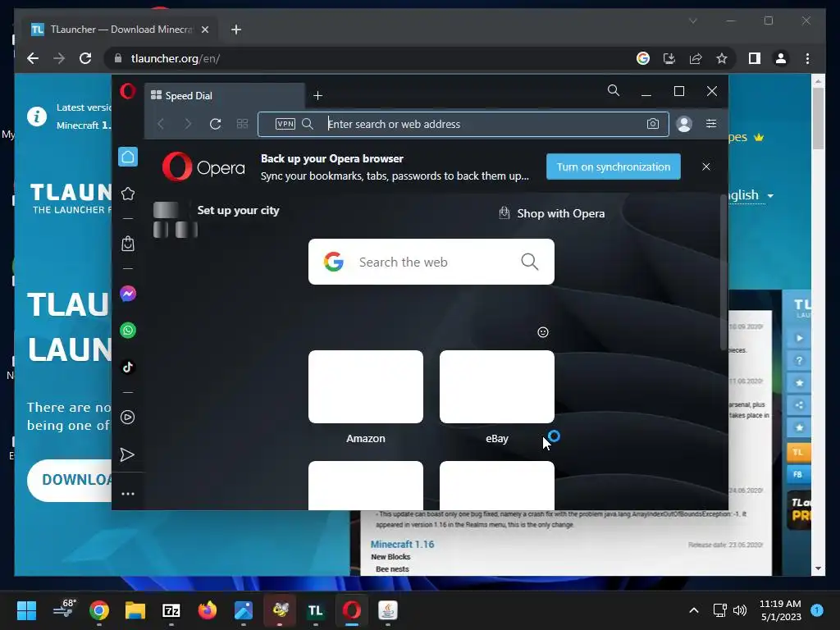
Task: Open TL launcher icon in the taskbar
Action: (x=316, y=610)
